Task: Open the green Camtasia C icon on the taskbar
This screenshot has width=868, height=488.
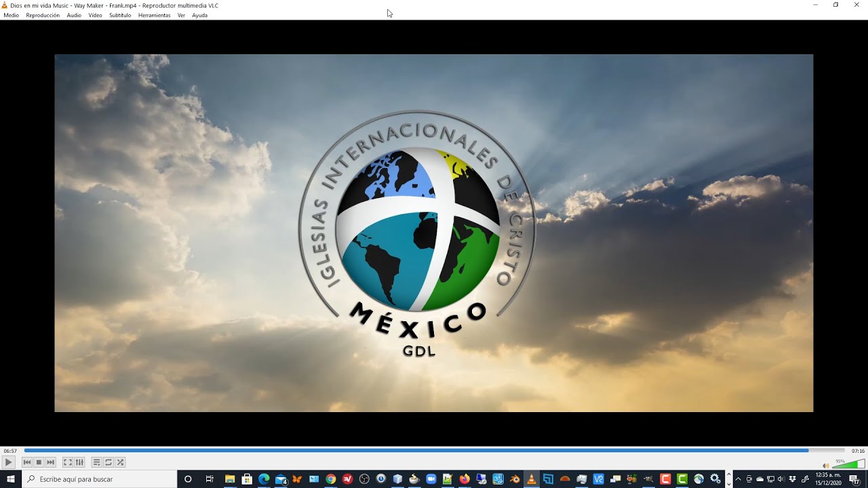Action: pyautogui.click(x=682, y=479)
